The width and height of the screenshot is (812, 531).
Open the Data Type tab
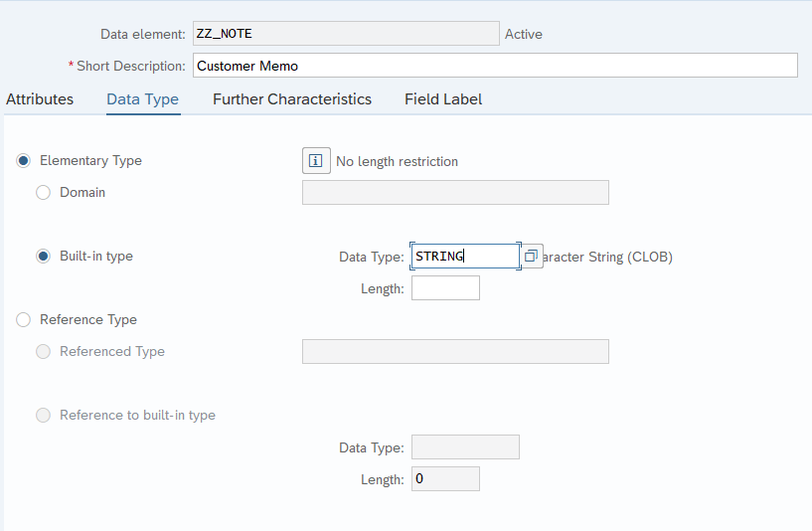tap(143, 99)
